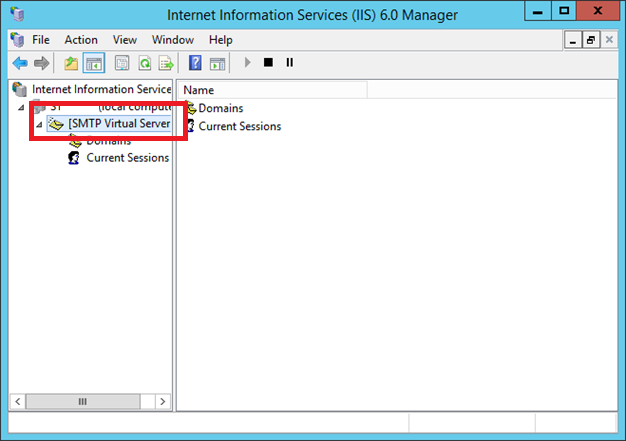Select the local computer tree node

click(111, 107)
